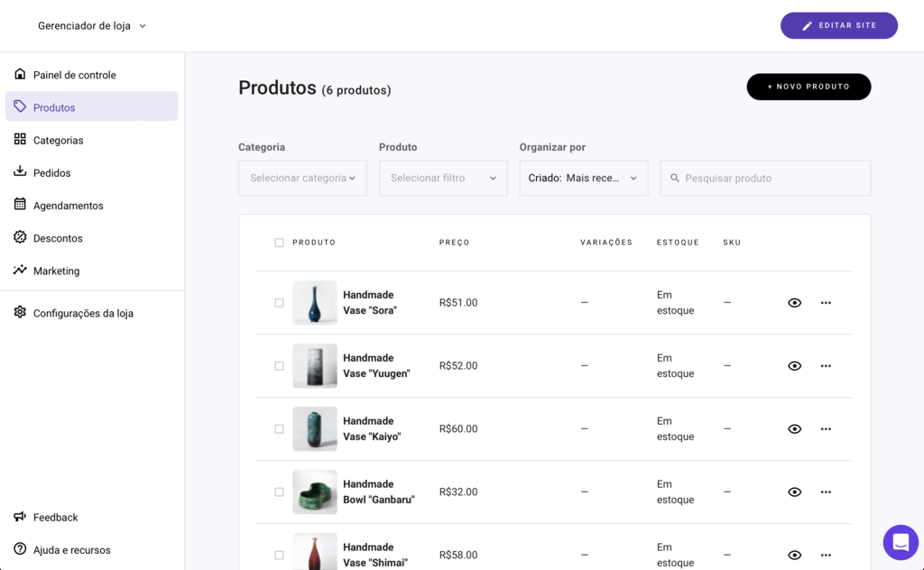
Task: Click inside the Pesquisar produto search field
Action: pos(765,178)
